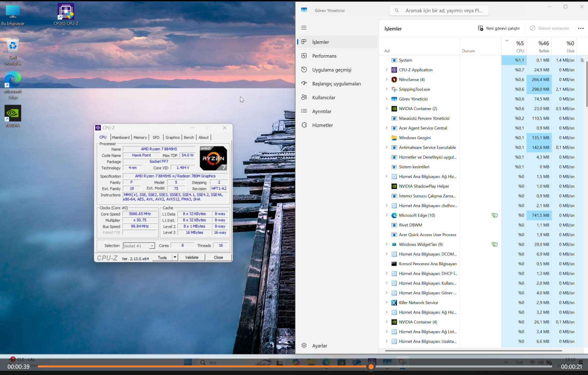Open Uygulama geçmişi in Task Manager sidebar

coord(337,70)
